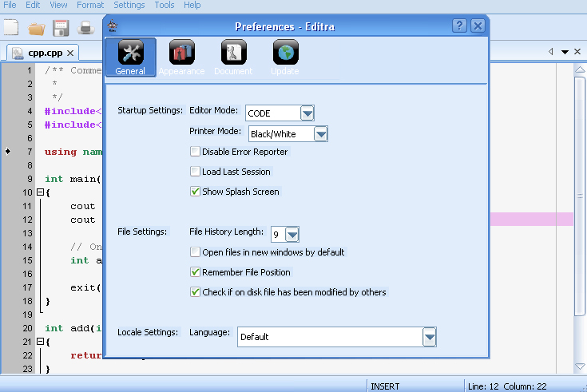Open the tab list dropdown arrow
This screenshot has height=392, width=587.
[565, 52]
